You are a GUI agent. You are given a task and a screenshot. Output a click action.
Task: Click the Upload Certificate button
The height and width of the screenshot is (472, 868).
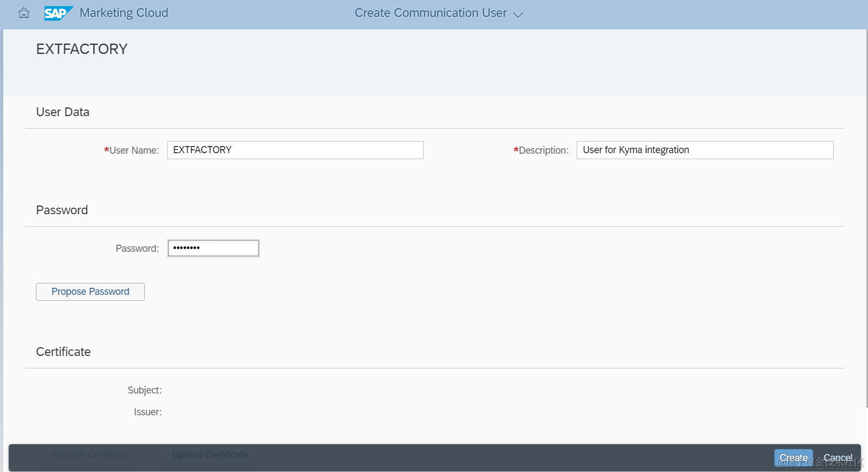210,455
